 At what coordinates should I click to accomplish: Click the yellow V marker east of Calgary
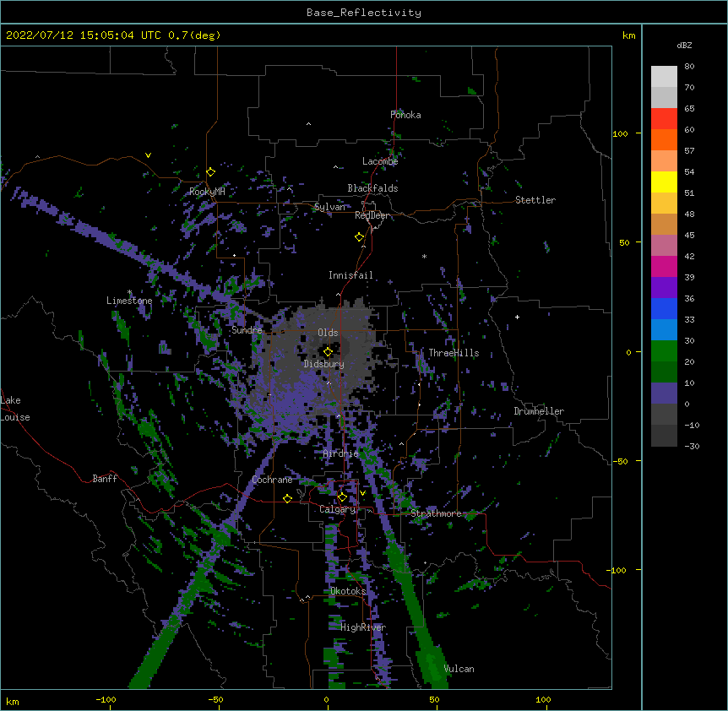[362, 493]
